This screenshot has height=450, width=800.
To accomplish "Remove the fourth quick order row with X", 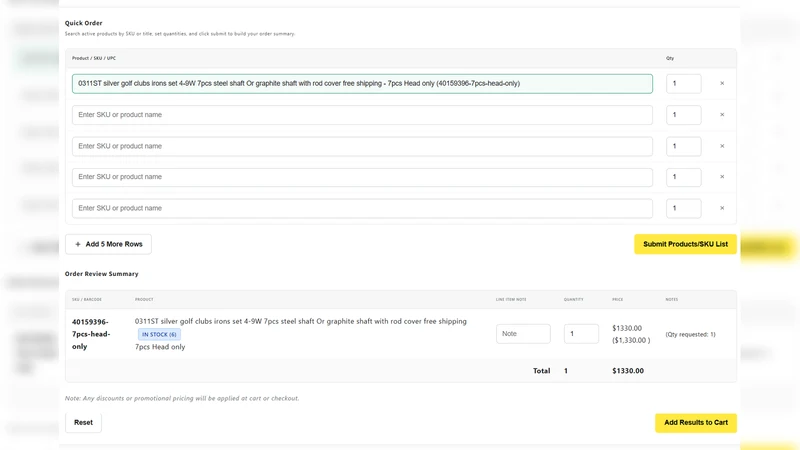I will [722, 177].
